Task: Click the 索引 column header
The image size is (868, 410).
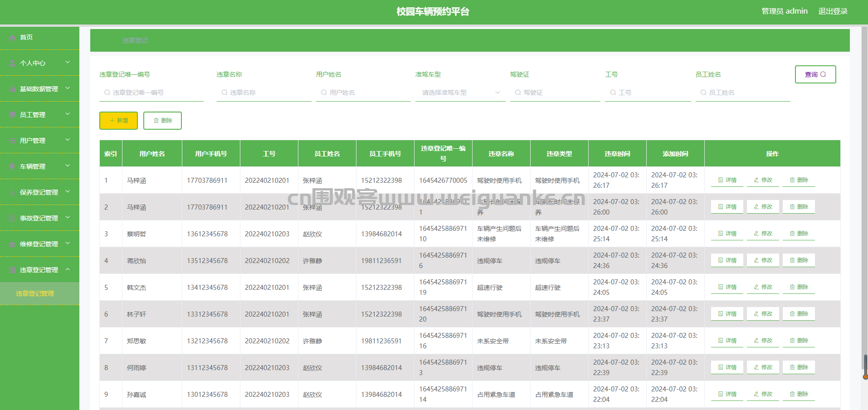Action: 111,154
